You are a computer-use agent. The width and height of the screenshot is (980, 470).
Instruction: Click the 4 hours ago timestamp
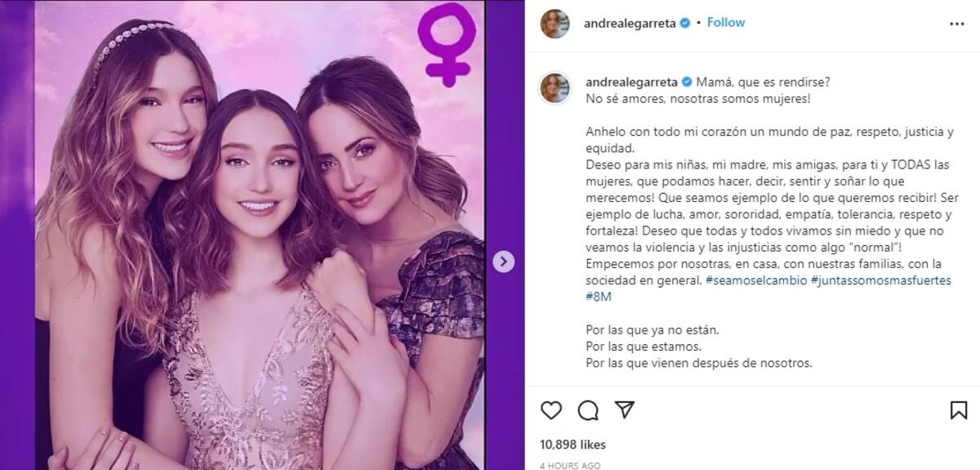point(570,465)
